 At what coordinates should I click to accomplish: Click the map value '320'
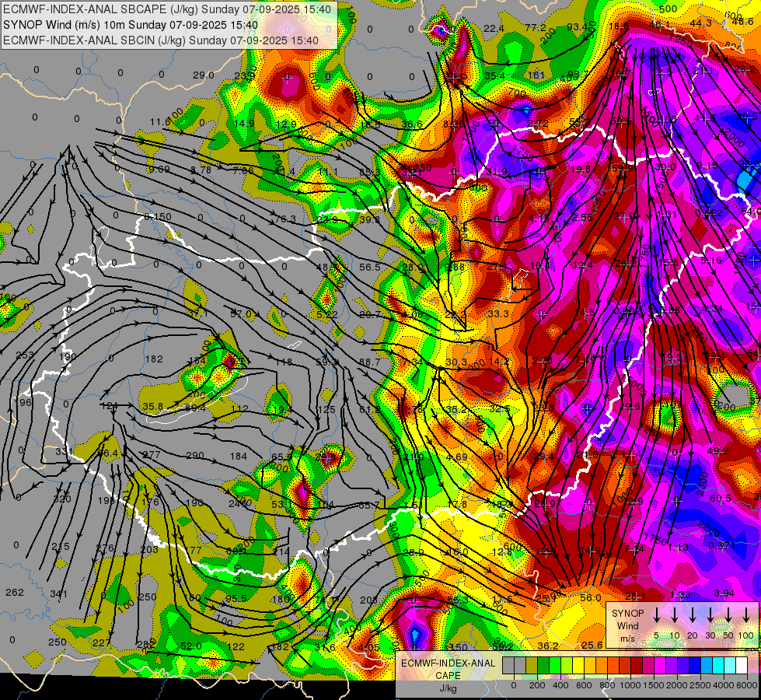pos(62,499)
